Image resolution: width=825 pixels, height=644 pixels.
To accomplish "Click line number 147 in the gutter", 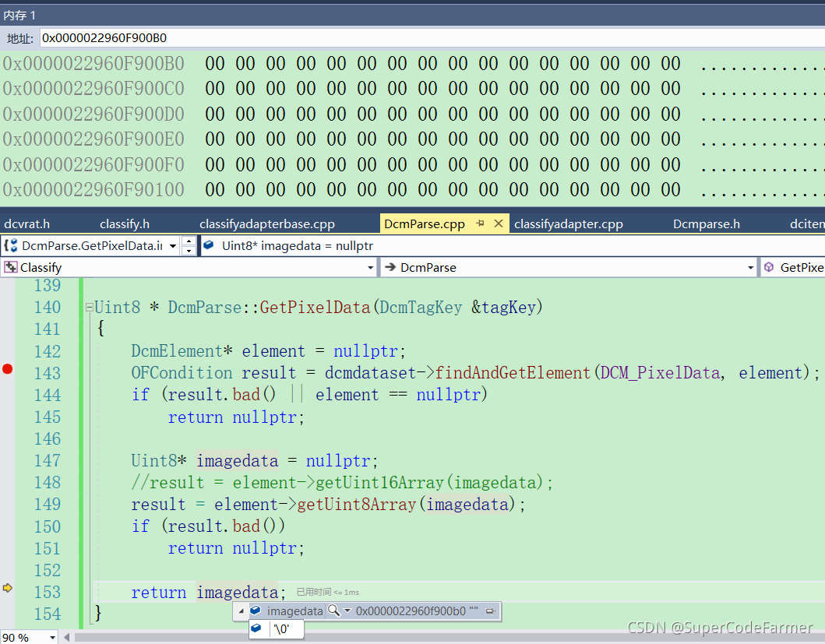I will 48,461.
